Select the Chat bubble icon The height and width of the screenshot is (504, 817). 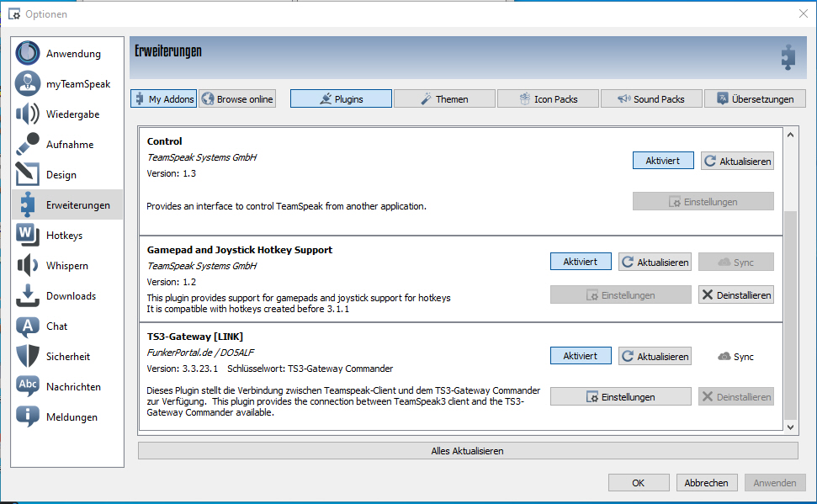pyautogui.click(x=28, y=326)
